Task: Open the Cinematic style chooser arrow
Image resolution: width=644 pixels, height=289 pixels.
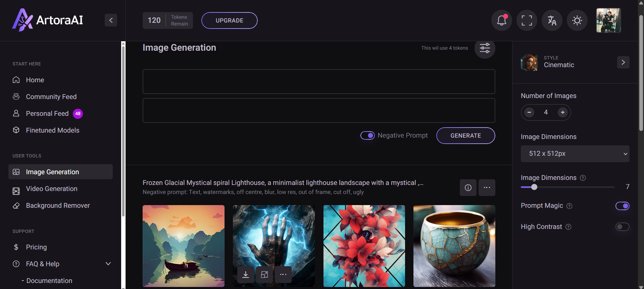Action: click(x=623, y=62)
